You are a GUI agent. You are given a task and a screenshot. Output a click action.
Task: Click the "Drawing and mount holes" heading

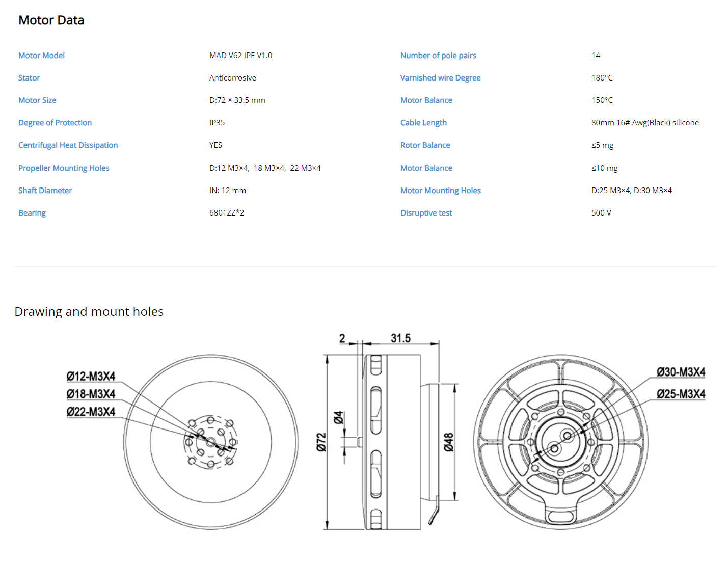pos(89,312)
